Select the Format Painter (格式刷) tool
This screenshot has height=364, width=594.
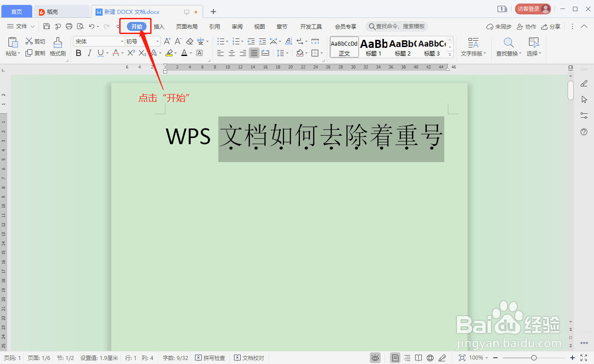[58, 47]
